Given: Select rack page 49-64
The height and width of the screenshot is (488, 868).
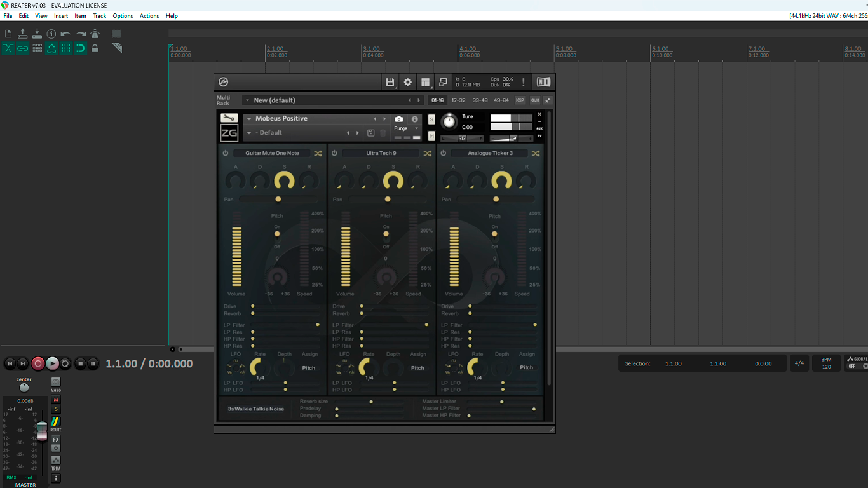Looking at the screenshot, I should coord(501,100).
